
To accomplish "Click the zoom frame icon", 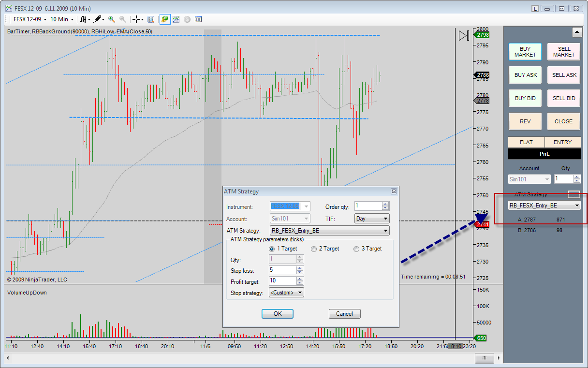I will coord(151,19).
